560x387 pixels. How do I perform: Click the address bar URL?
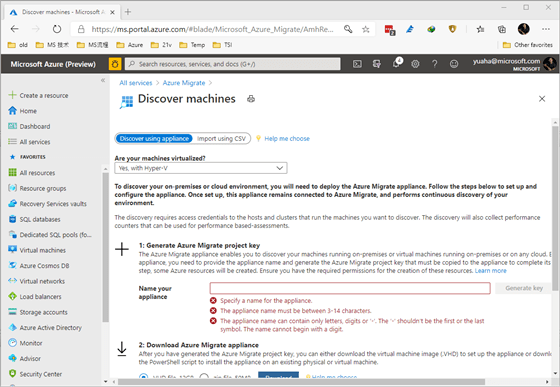212,29
